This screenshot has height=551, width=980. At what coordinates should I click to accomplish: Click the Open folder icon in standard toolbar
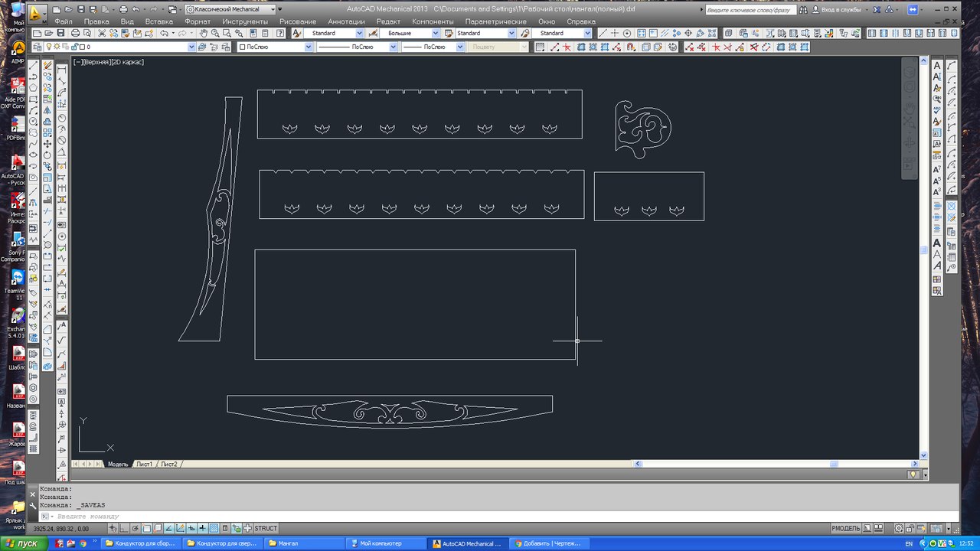coord(48,34)
